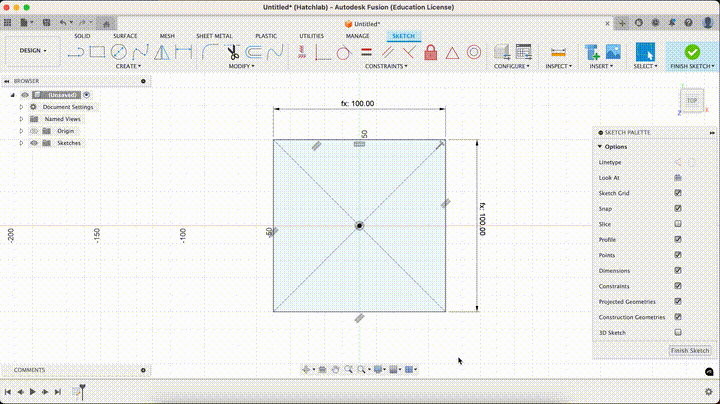Toggle the Projected Geometries checkbox
Viewport: 720px width, 404px height.
678,301
